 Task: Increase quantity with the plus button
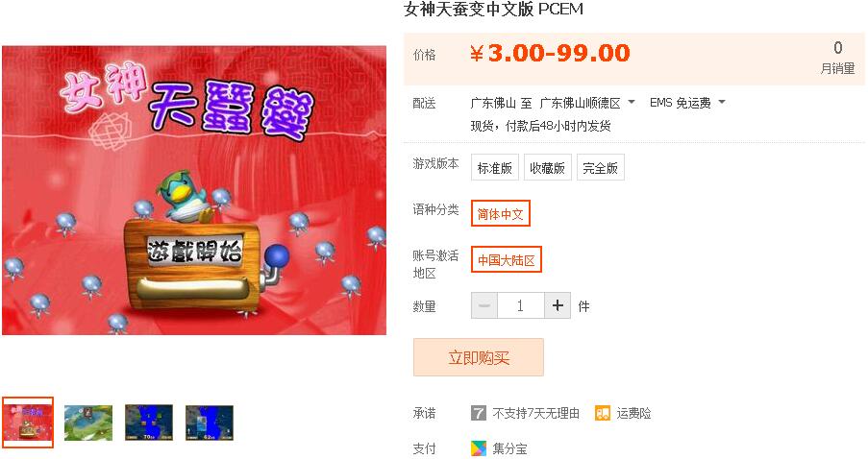(x=558, y=305)
